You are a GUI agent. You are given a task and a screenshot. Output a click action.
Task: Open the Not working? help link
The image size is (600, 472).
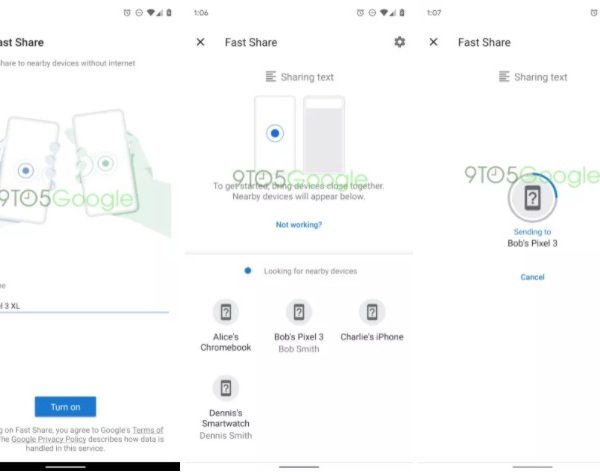coord(299,225)
